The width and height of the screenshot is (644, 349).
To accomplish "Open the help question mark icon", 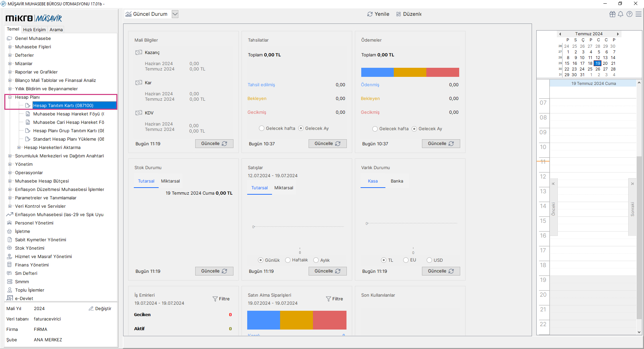I will 630,14.
